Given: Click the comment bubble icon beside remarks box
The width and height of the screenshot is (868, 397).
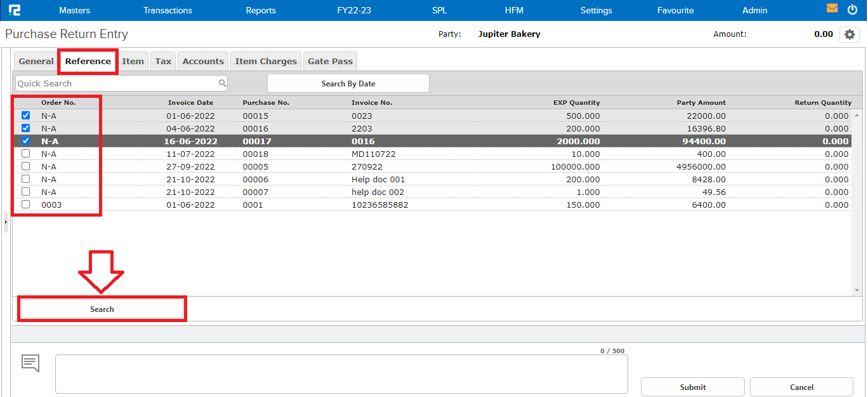Looking at the screenshot, I should [30, 363].
